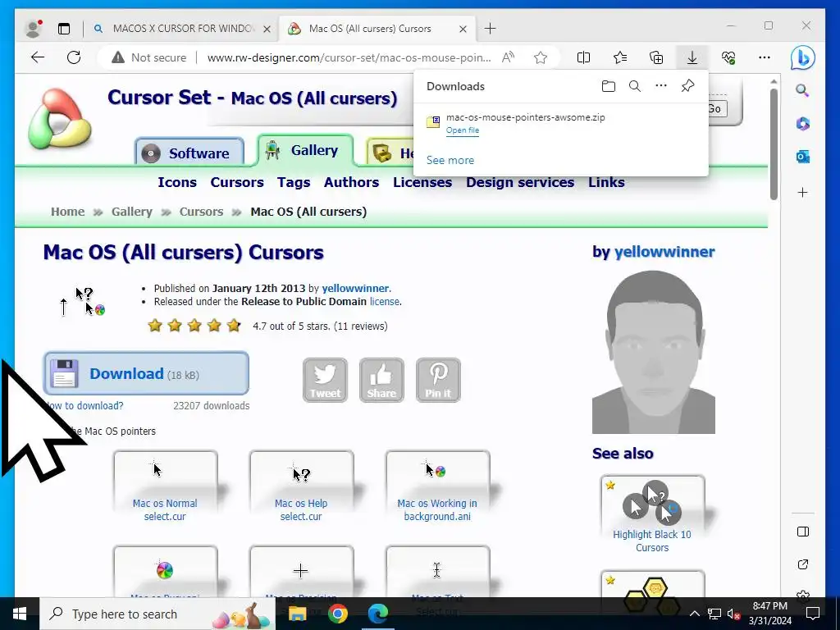840x630 pixels.
Task: Open Edge settings and more menu
Action: coord(765,57)
